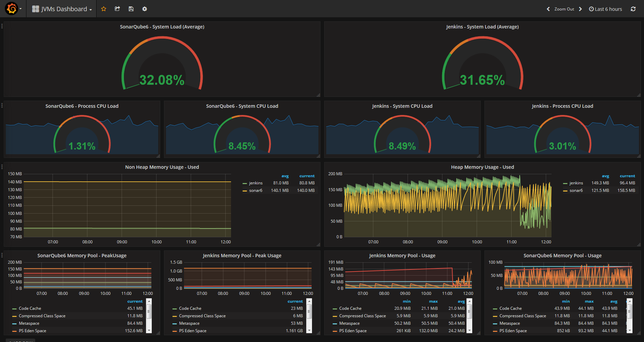The image size is (644, 342).
Task: Open the Last 6 hours time picker
Action: pyautogui.click(x=605, y=9)
